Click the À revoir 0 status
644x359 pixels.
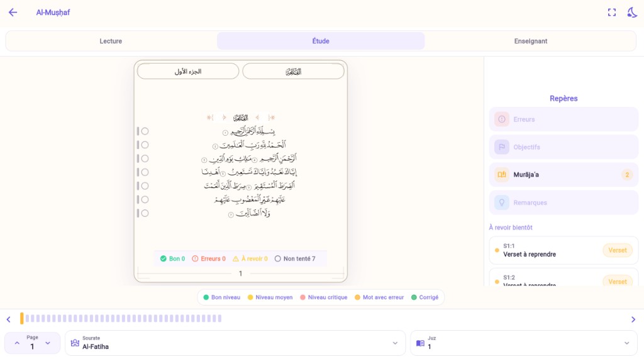click(250, 258)
